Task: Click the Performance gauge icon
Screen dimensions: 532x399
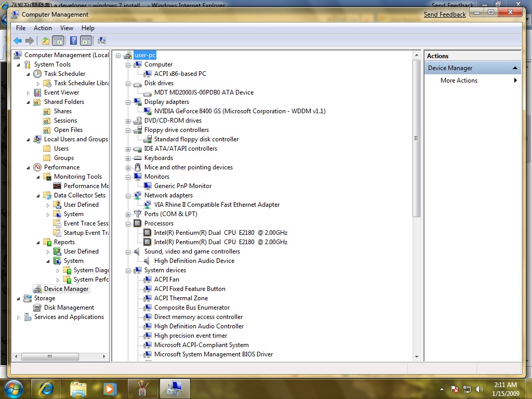Action: (37, 167)
